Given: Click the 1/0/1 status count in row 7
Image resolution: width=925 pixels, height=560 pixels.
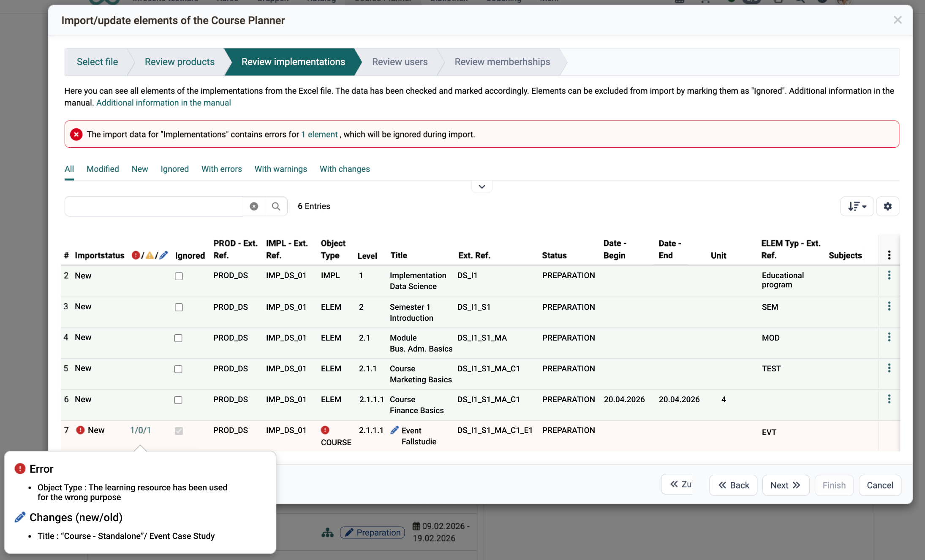Looking at the screenshot, I should click(x=140, y=430).
